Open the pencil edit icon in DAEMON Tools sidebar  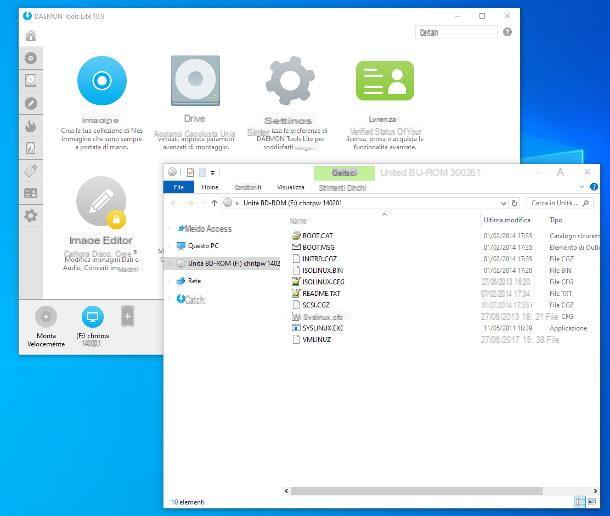tap(31, 104)
